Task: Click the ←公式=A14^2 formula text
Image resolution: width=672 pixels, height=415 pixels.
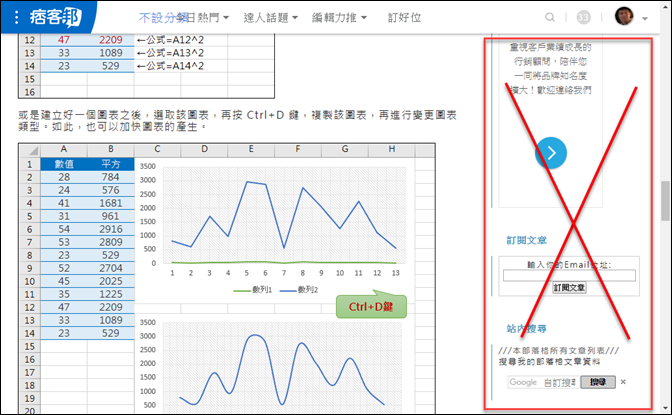Action: coord(170,66)
